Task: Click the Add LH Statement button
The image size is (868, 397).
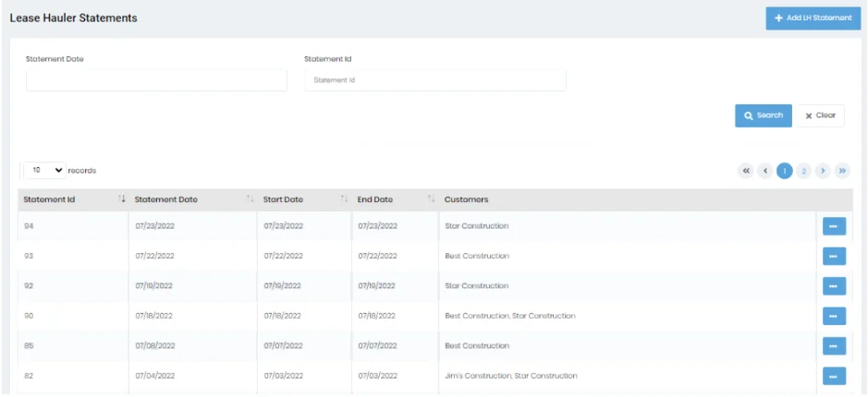Action: [x=813, y=18]
